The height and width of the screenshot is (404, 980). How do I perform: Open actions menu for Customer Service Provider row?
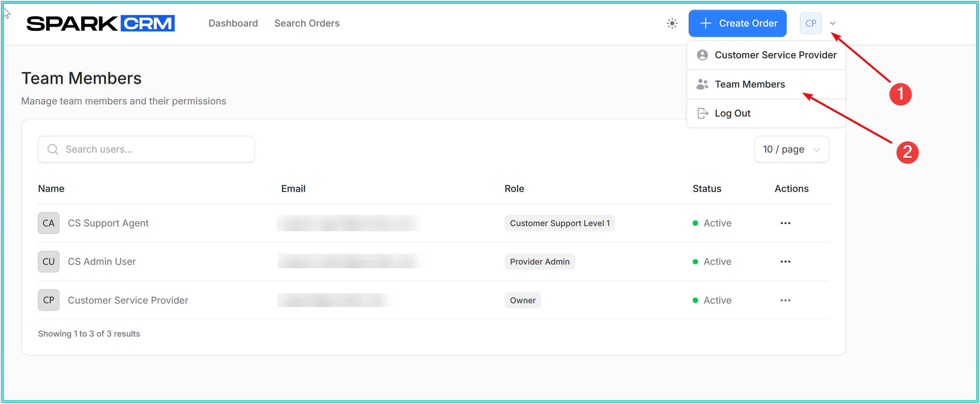click(x=785, y=300)
